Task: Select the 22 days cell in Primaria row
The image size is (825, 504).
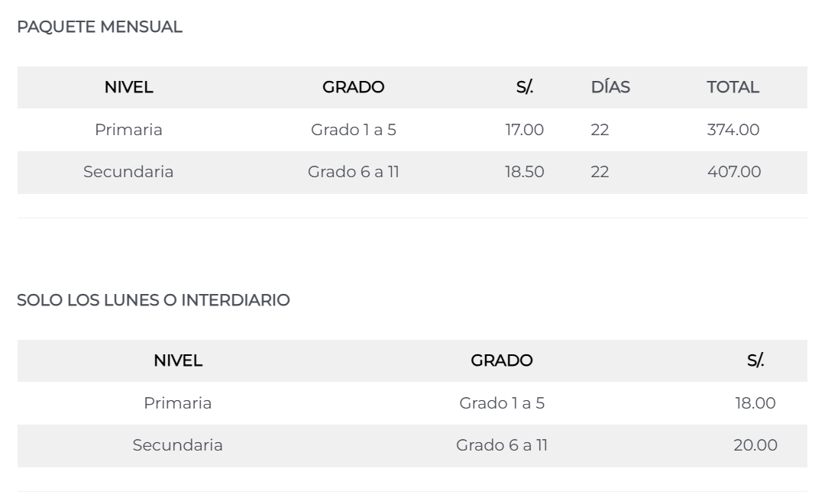Action: pyautogui.click(x=600, y=130)
